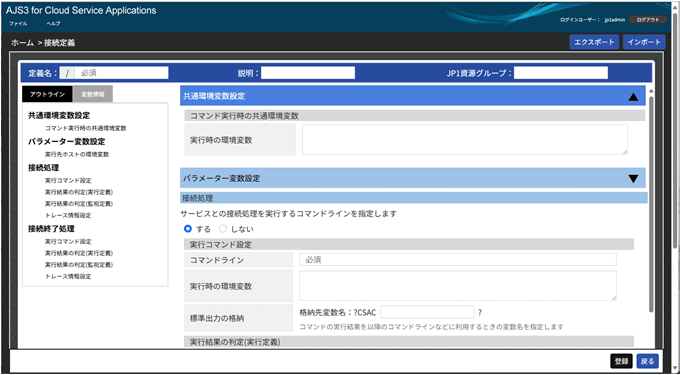Click the 格納先変数名 input field
The width and height of the screenshot is (681, 375).
click(427, 312)
